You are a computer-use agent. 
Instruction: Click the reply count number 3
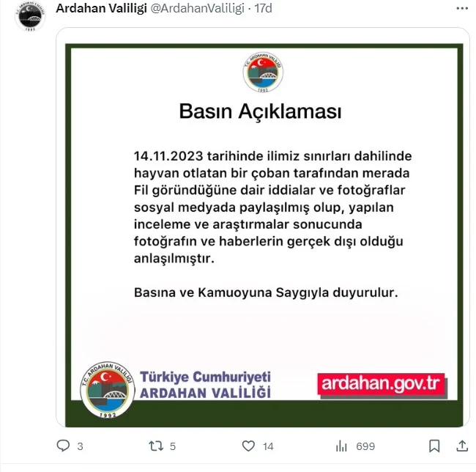pos(80,446)
